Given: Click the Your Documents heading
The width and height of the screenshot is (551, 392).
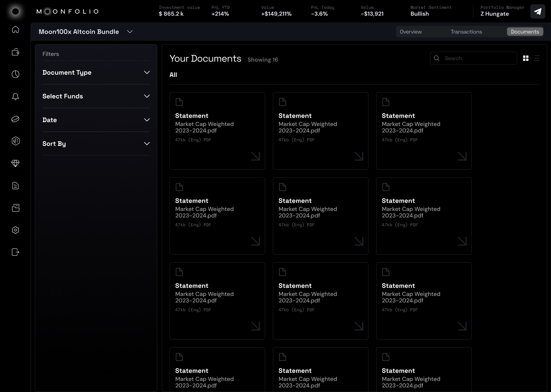Looking at the screenshot, I should point(205,59).
